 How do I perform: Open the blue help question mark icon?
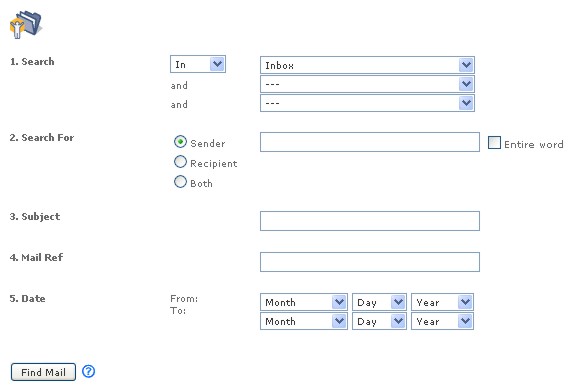[x=89, y=371]
